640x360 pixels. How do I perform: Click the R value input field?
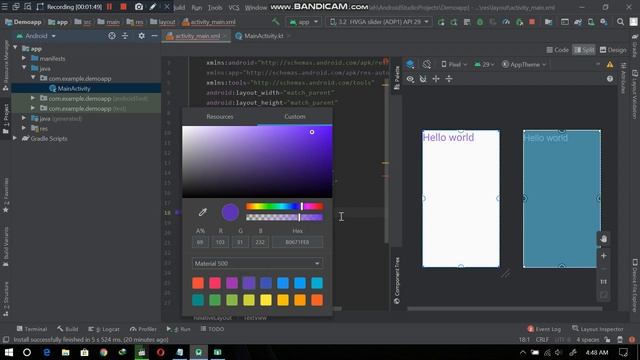coord(220,242)
